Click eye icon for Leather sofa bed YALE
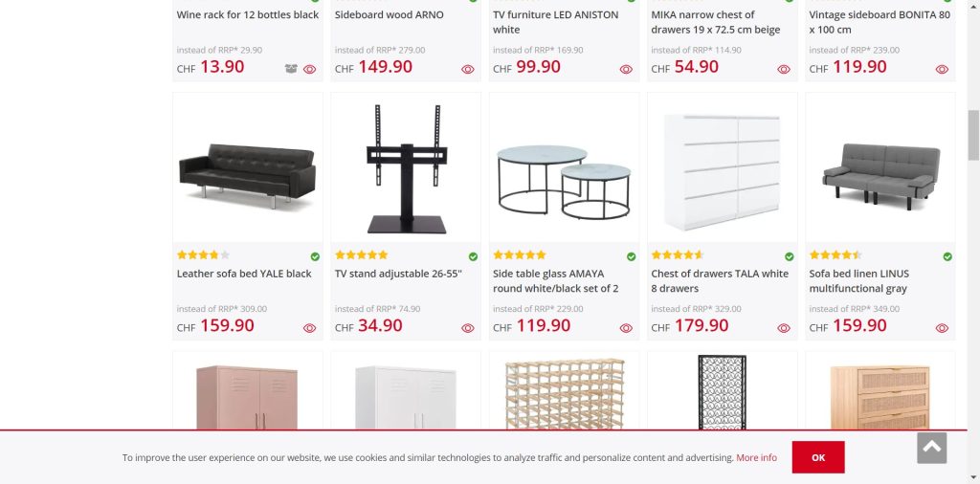The width and height of the screenshot is (980, 484). pos(309,328)
